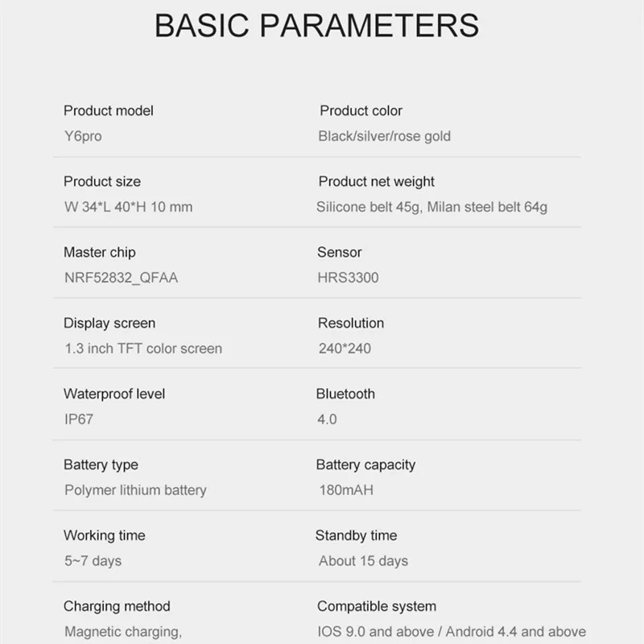Select the HRS3300 sensor value
Viewport: 644px width, 644px height.
point(348,278)
